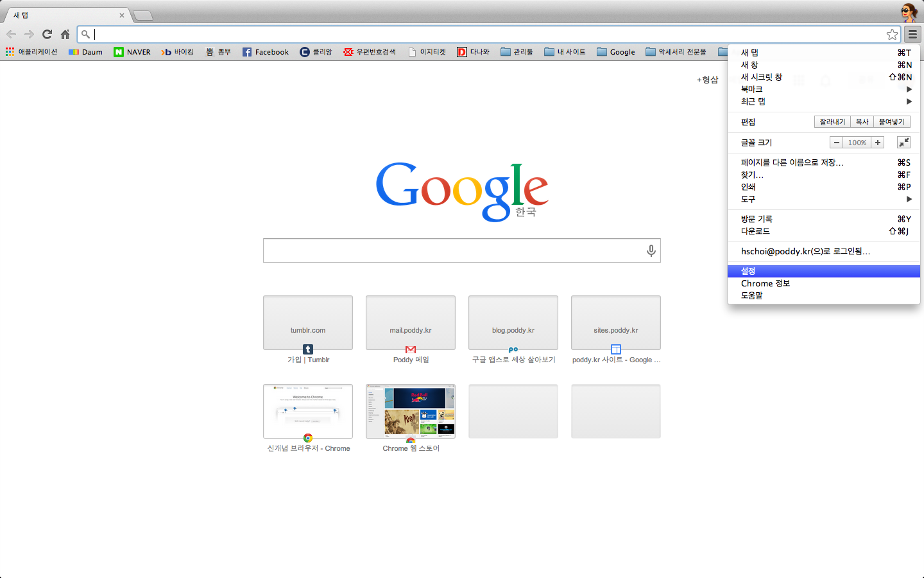Open 방문 기록 from the menu
This screenshot has height=578, width=924.
click(x=824, y=219)
